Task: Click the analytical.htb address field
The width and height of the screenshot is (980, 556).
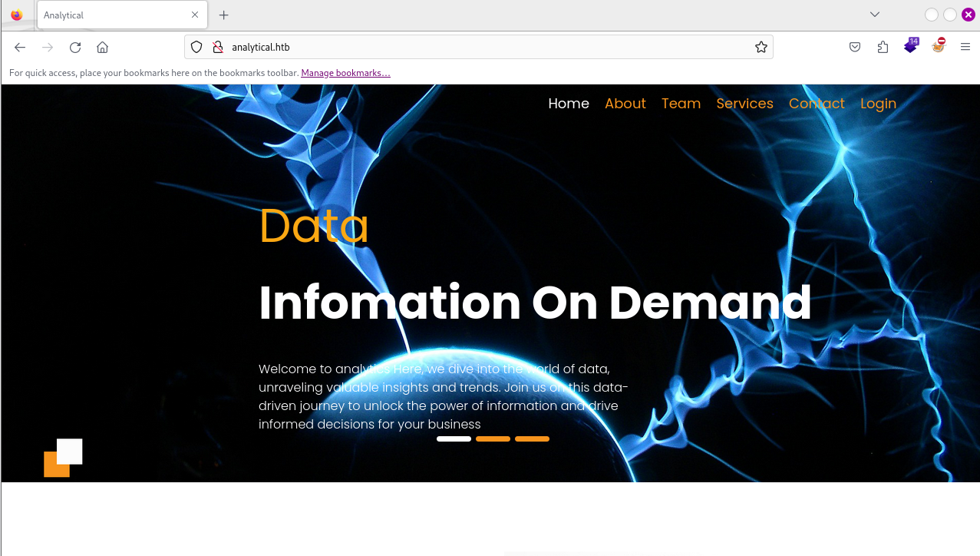Action: point(479,47)
